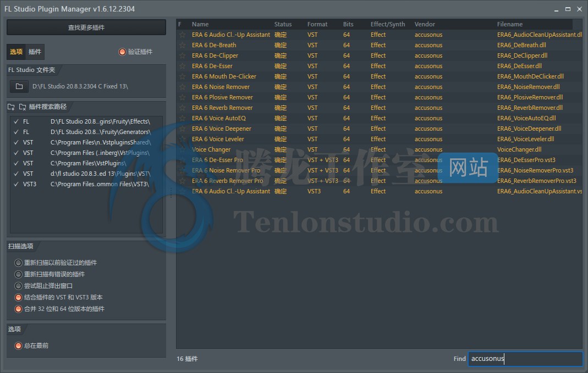
Task: Select ERA 6 Voice Leveler plugin name
Action: tap(218, 140)
